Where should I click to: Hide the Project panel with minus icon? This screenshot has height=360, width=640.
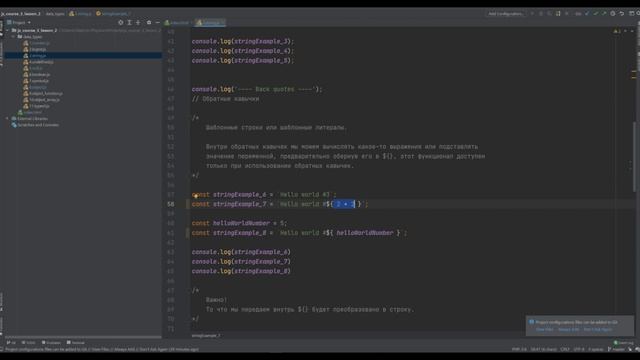tap(158, 22)
